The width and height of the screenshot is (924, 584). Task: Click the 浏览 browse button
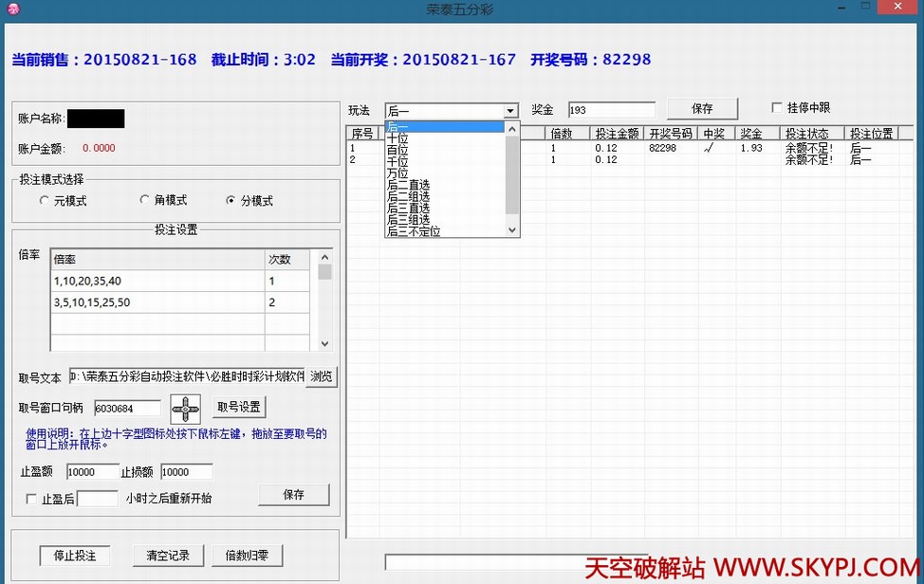(322, 376)
